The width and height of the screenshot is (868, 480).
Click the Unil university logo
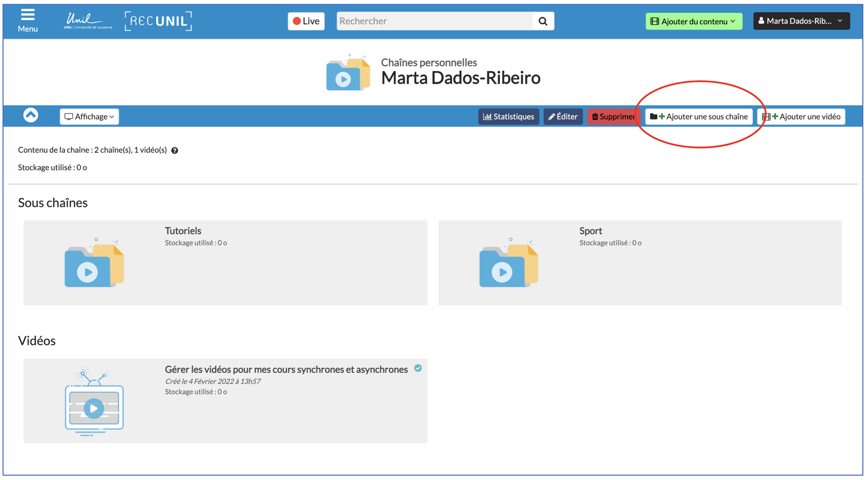point(88,21)
